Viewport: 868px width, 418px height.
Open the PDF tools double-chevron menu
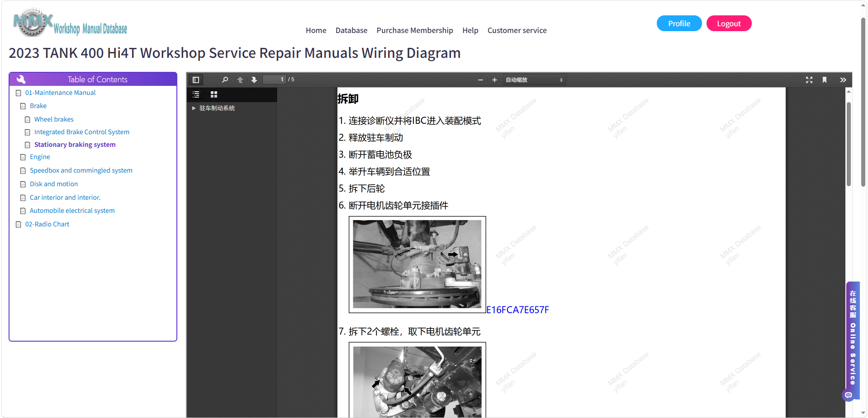pyautogui.click(x=843, y=80)
